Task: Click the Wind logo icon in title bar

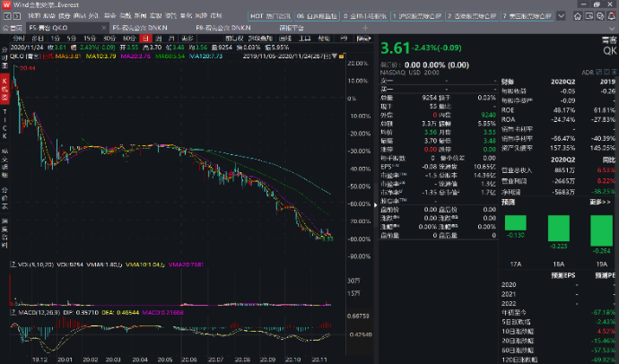Action: [6, 4]
